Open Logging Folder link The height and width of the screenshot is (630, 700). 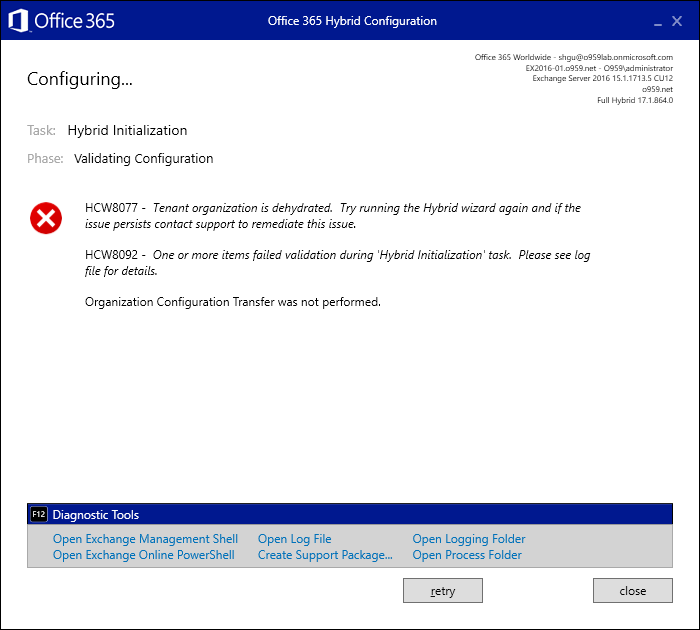(469, 539)
